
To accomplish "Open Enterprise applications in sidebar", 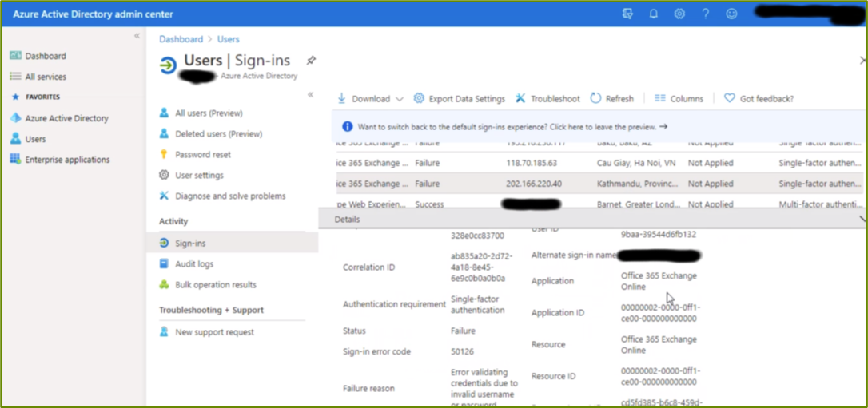I will click(60, 160).
